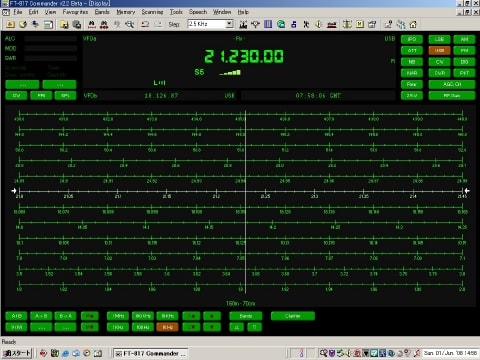Toggle the IPO button

[x=412, y=39]
